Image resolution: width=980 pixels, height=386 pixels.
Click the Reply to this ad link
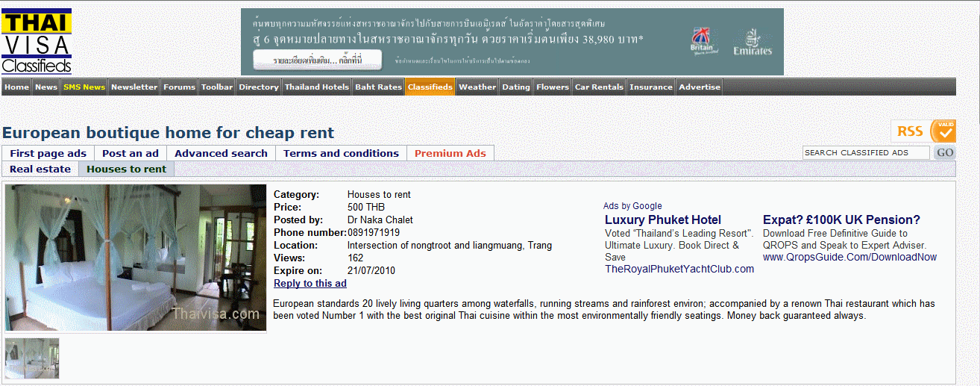[x=310, y=283]
